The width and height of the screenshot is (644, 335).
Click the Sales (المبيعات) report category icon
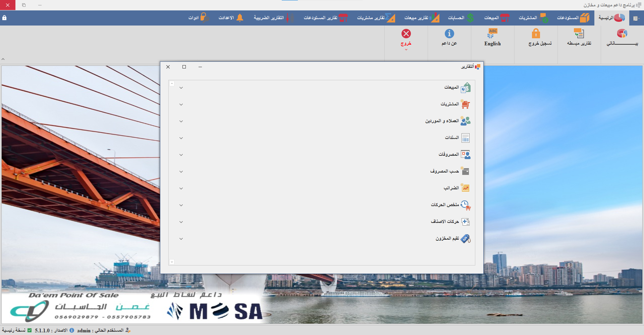point(466,88)
